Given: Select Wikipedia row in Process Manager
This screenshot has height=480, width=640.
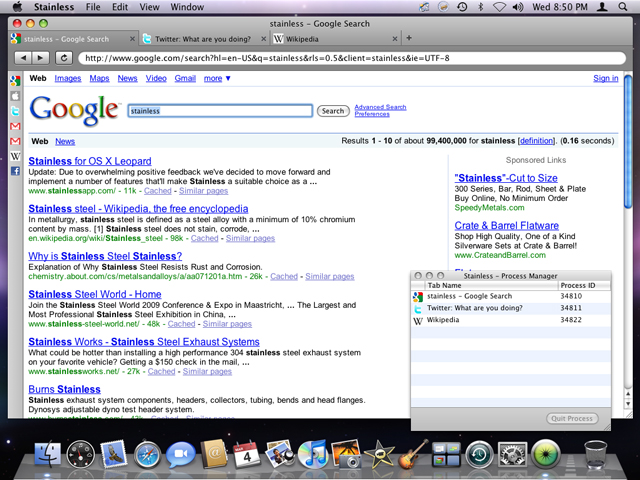Looking at the screenshot, I should 511,320.
